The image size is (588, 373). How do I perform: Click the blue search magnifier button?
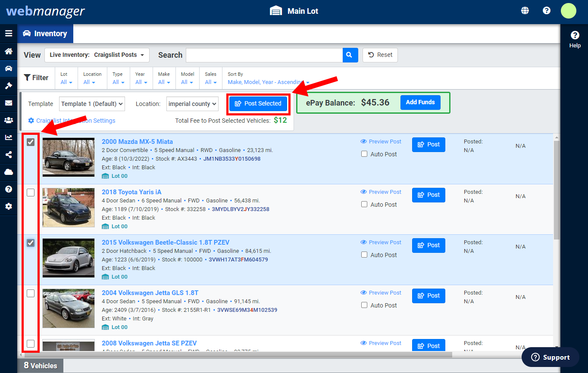[x=350, y=55]
